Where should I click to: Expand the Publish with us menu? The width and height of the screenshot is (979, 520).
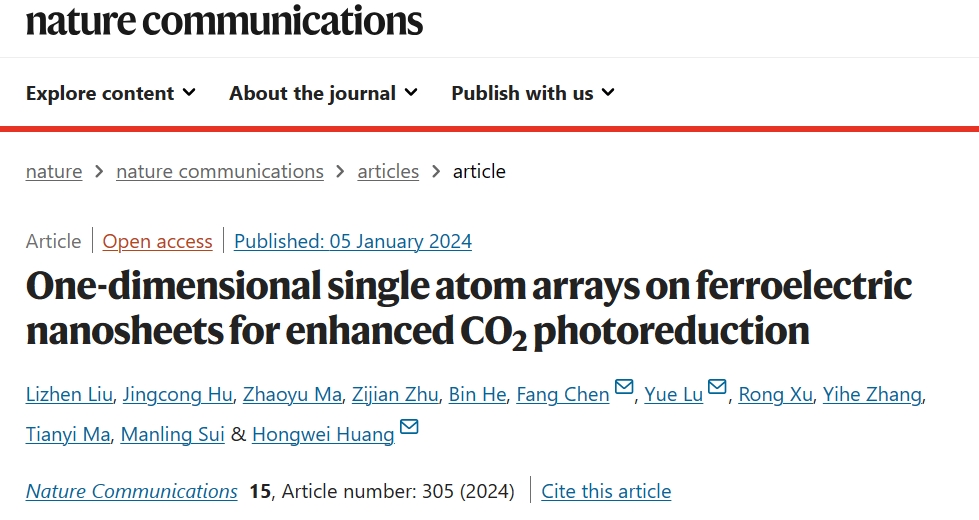tap(533, 93)
